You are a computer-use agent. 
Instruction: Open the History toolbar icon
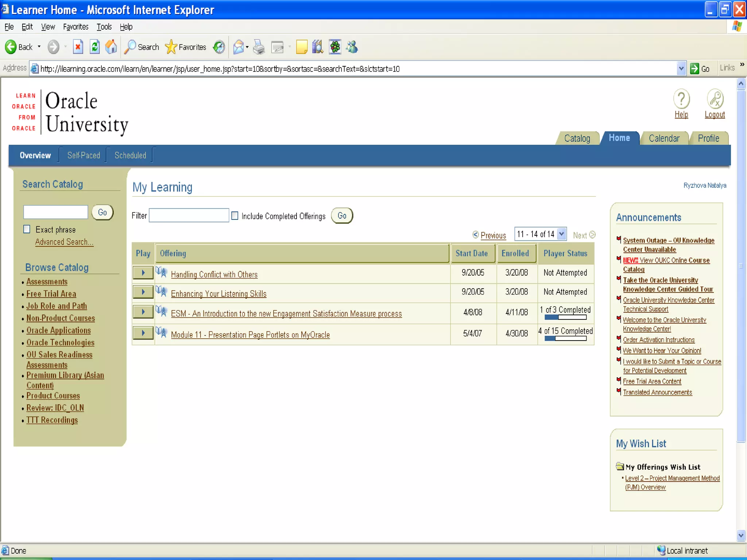219,47
